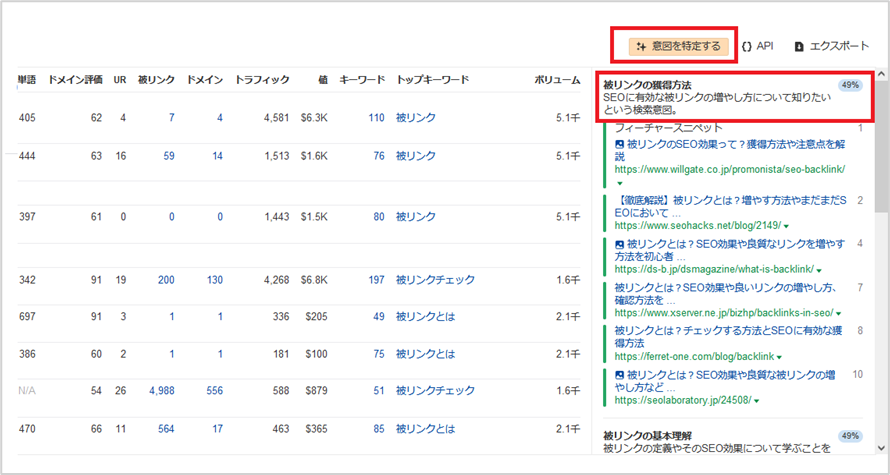Expand dropdown arrow after xserver.ne.jp URL
The height and width of the screenshot is (475, 890).
tap(838, 313)
